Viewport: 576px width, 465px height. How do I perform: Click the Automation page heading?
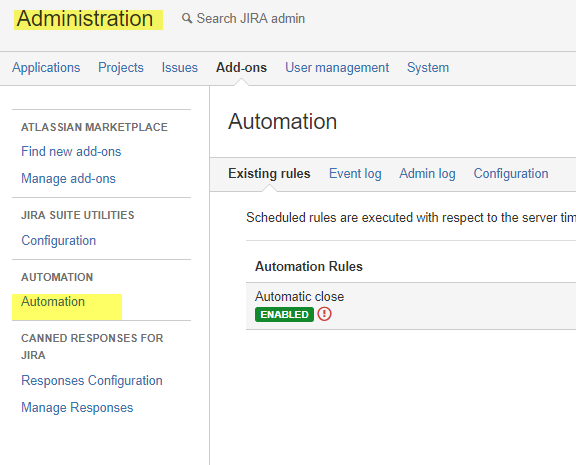click(x=282, y=121)
